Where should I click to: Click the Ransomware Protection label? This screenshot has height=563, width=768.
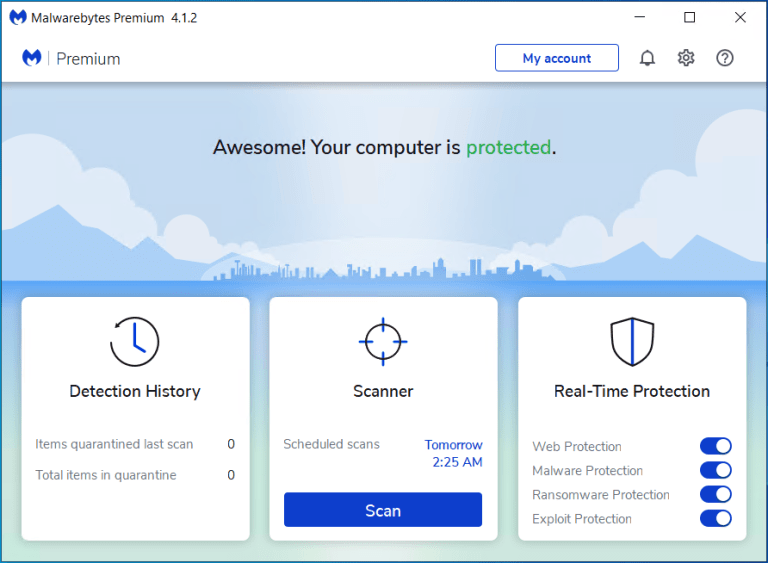click(601, 494)
